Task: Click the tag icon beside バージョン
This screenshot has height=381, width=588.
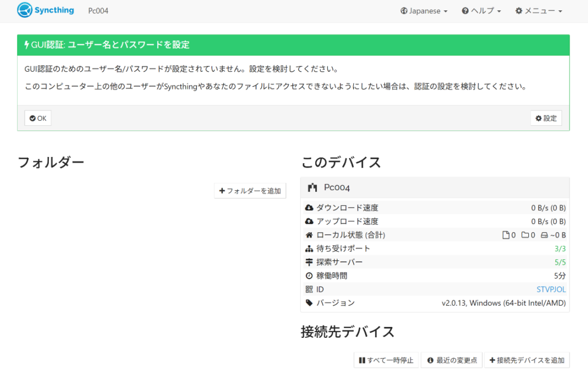Action: pyautogui.click(x=309, y=303)
